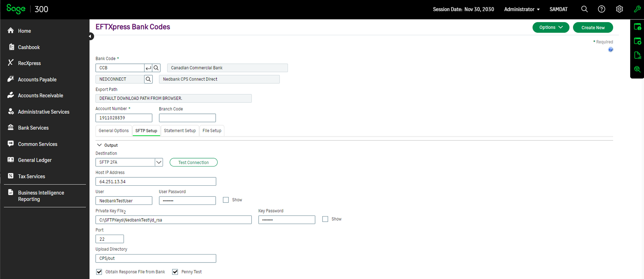The image size is (644, 279).
Task: Click the green document report icon on right panel
Action: (637, 55)
